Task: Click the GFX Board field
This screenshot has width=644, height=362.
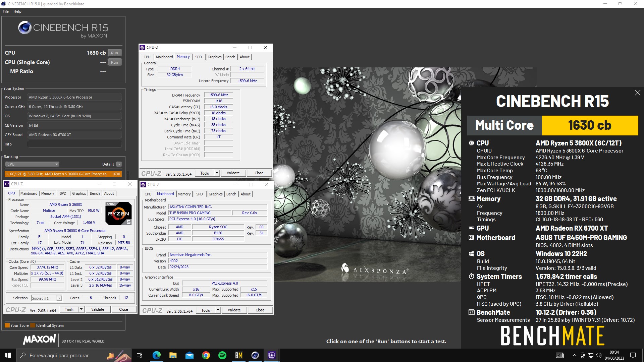Action: point(74,135)
